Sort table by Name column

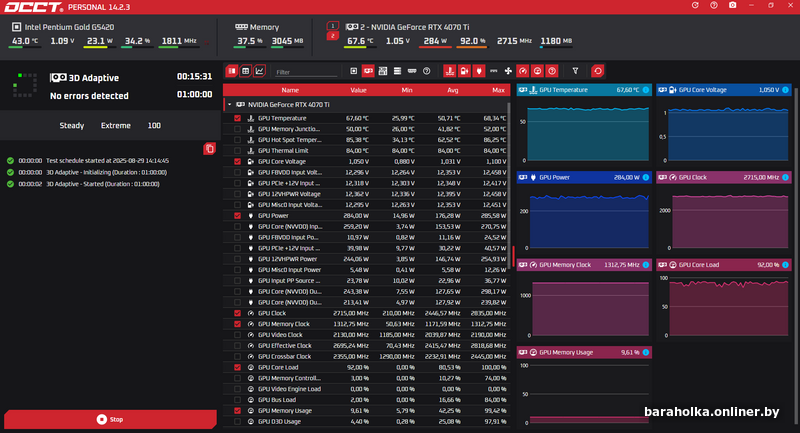pyautogui.click(x=290, y=90)
